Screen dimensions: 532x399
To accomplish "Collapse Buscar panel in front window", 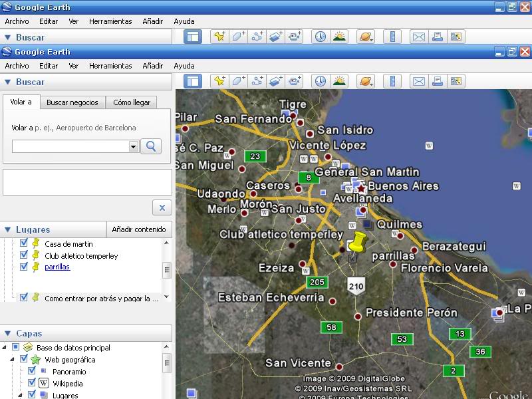I will [x=8, y=82].
